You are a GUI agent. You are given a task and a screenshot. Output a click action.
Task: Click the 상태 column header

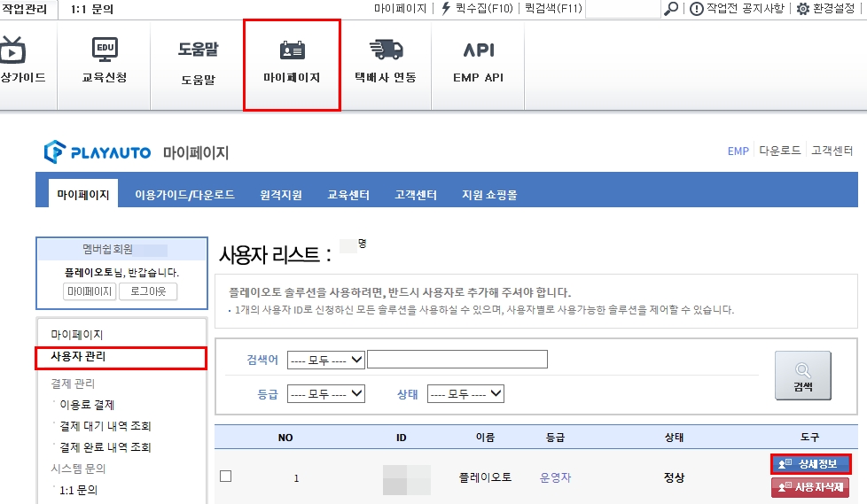click(674, 438)
